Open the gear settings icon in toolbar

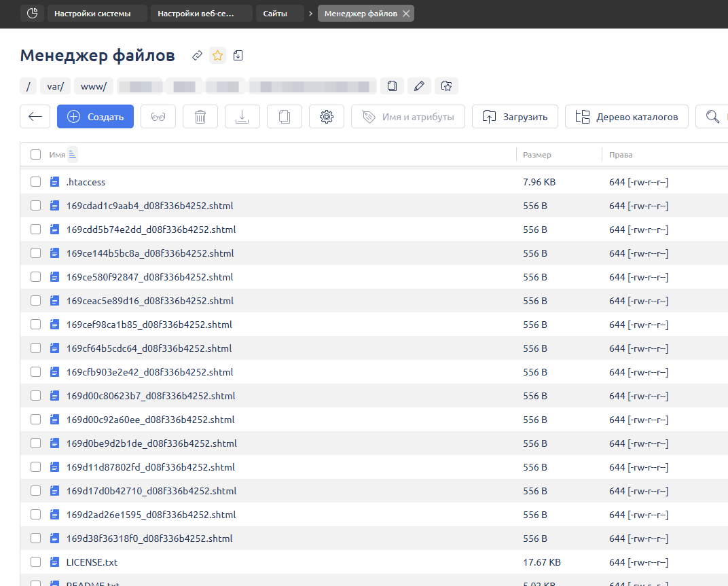(x=327, y=117)
